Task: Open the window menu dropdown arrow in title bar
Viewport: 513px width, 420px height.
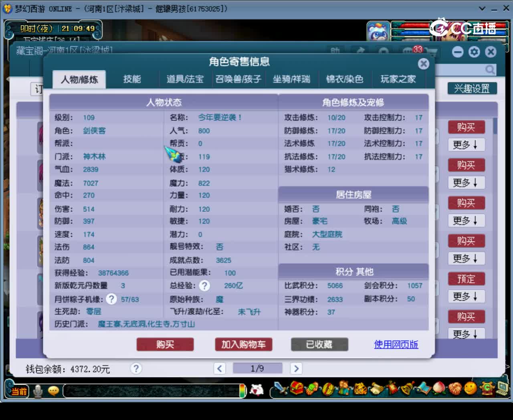Action: tap(482, 8)
